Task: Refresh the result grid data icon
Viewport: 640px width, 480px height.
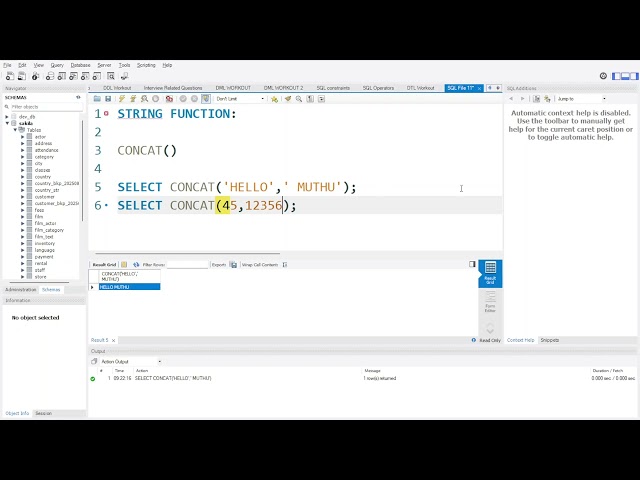Action: pyautogui.click(x=136, y=264)
